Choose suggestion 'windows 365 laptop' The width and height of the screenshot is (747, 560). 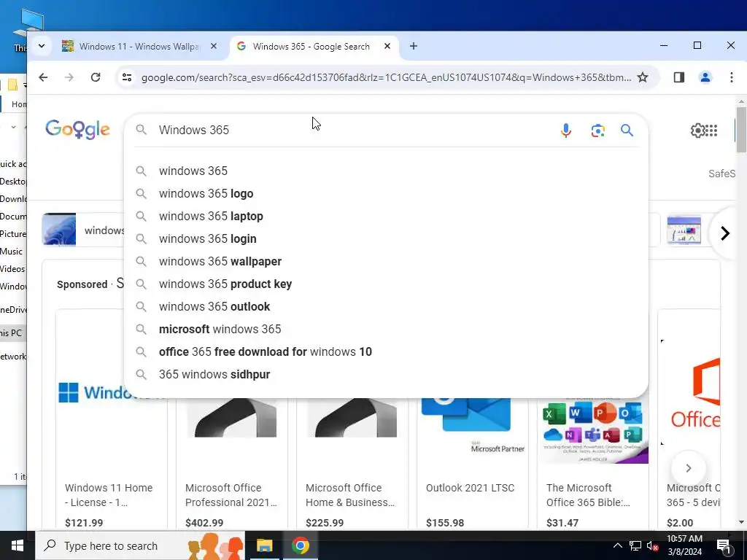point(386,216)
